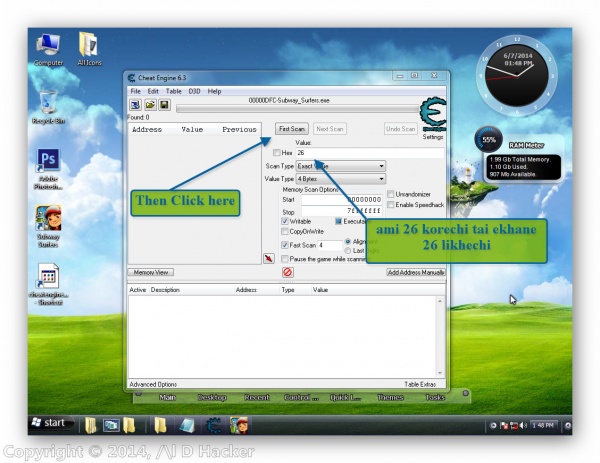Enable the CopyOnWrite checkbox
The width and height of the screenshot is (600, 463).
tap(285, 231)
